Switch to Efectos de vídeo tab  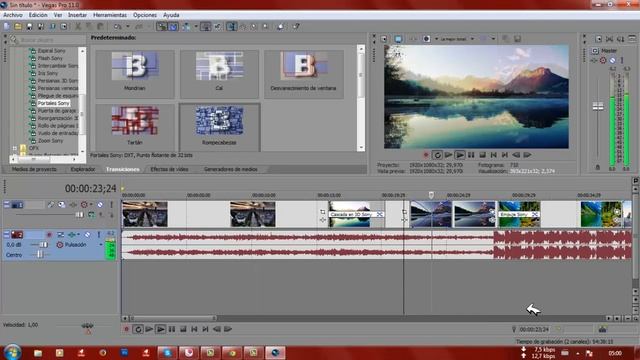click(x=169, y=169)
